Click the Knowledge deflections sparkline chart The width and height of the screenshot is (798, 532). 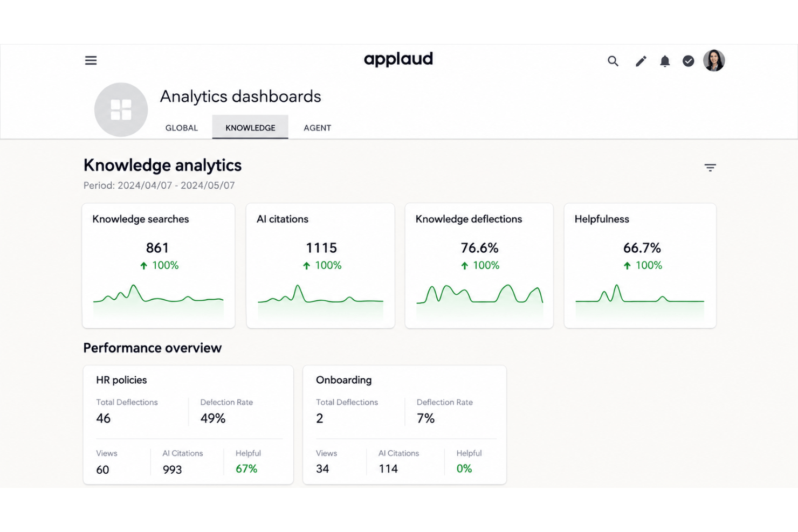click(479, 301)
